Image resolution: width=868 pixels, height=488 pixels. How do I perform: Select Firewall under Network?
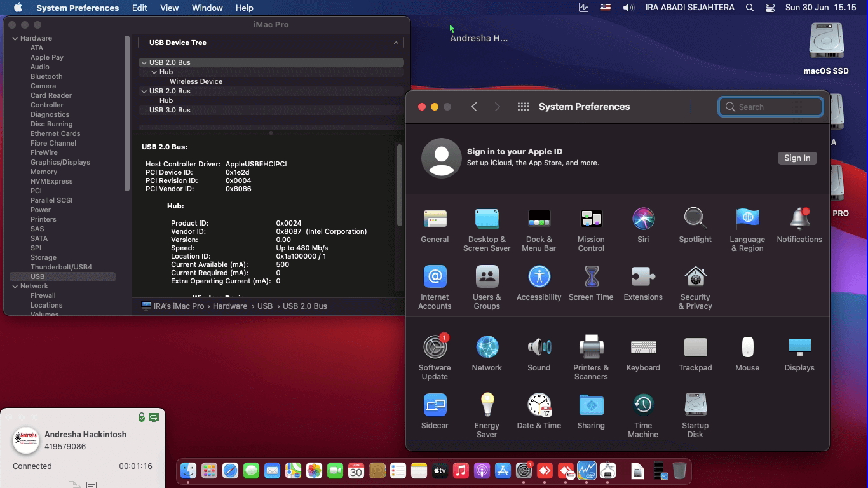tap(43, 295)
